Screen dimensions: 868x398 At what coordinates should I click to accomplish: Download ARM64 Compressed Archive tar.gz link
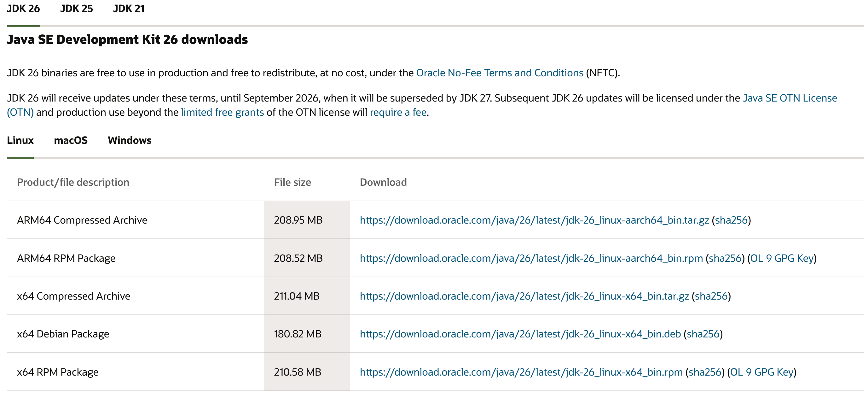click(534, 220)
